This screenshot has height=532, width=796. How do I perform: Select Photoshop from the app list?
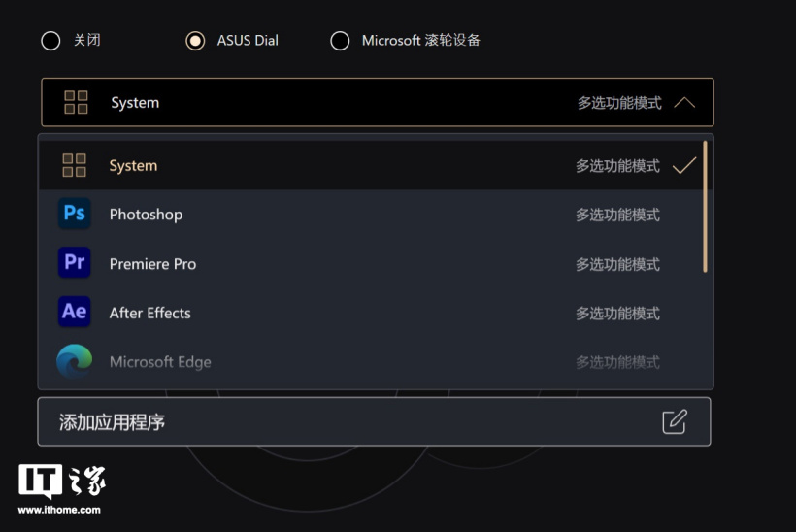pos(146,215)
